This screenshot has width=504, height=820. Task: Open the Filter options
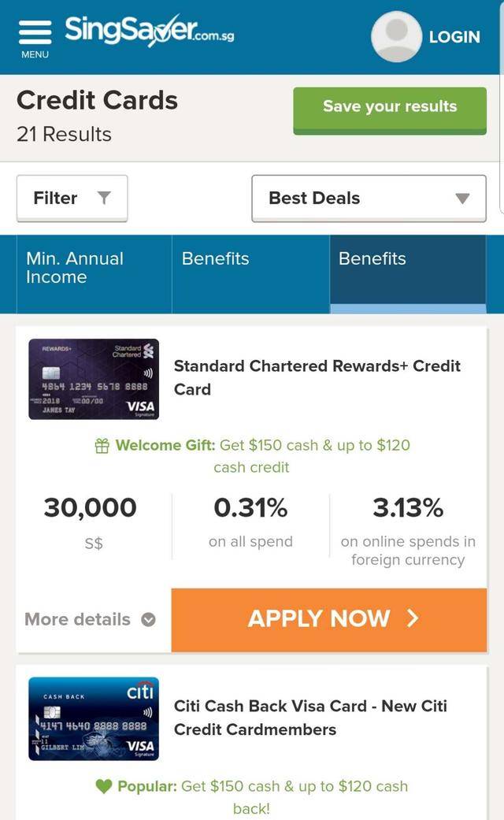(x=72, y=199)
